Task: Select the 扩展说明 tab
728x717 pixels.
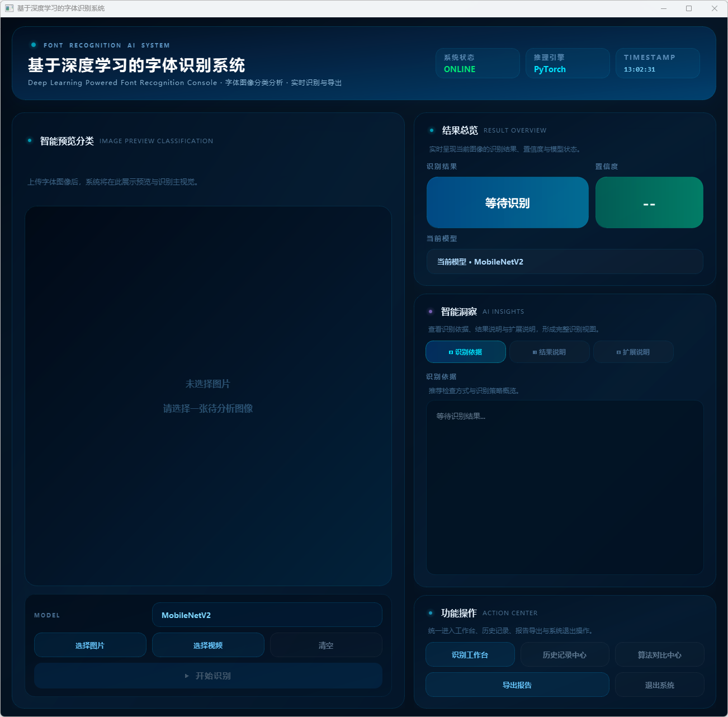Action: 633,352
